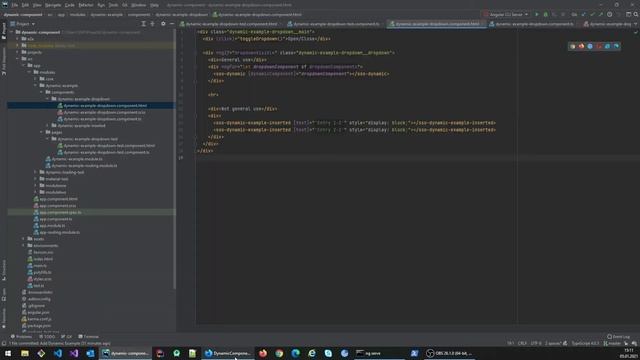The height and width of the screenshot is (360, 640).
Task: Open the Window menu
Action: [x=138, y=5]
